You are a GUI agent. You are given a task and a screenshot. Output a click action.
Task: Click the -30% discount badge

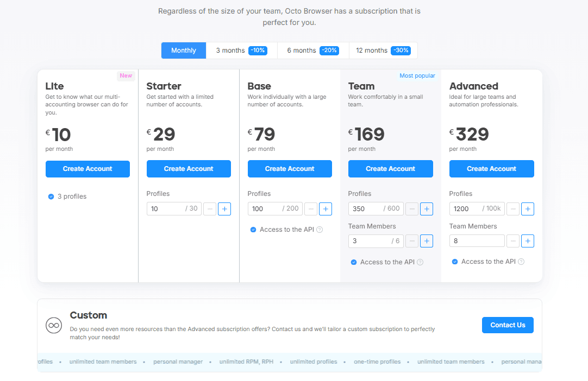tap(401, 50)
